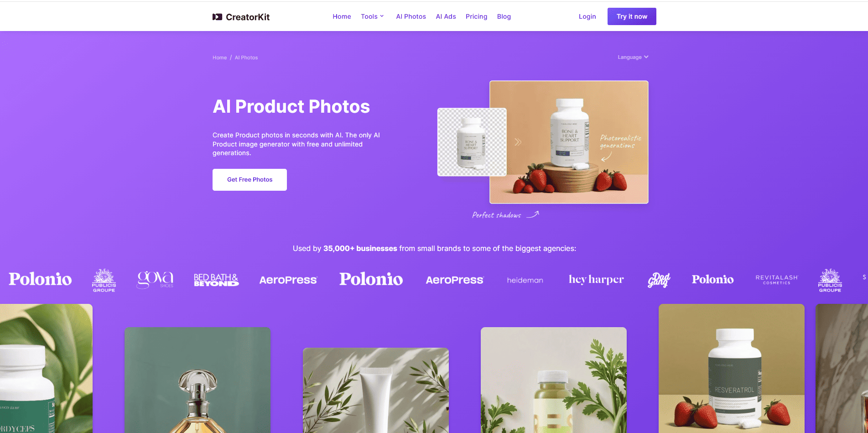Viewport: 868px width, 433px height.
Task: Click the Dad Gang logo
Action: (x=659, y=280)
